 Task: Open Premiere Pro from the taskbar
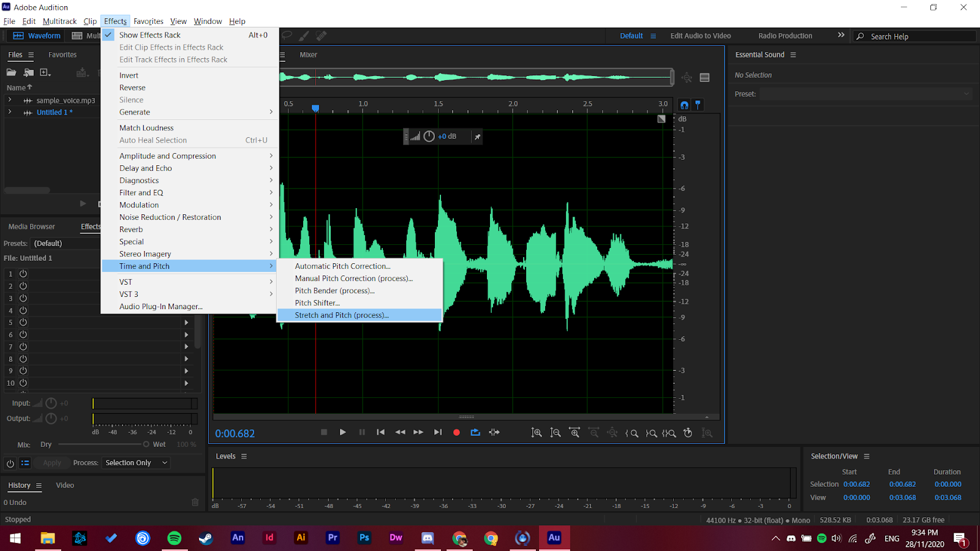333,538
